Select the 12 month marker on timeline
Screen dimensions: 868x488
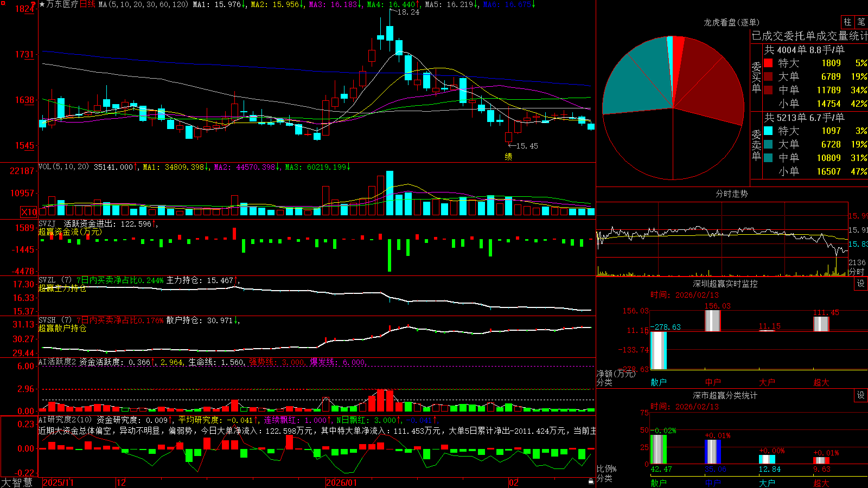[121, 483]
